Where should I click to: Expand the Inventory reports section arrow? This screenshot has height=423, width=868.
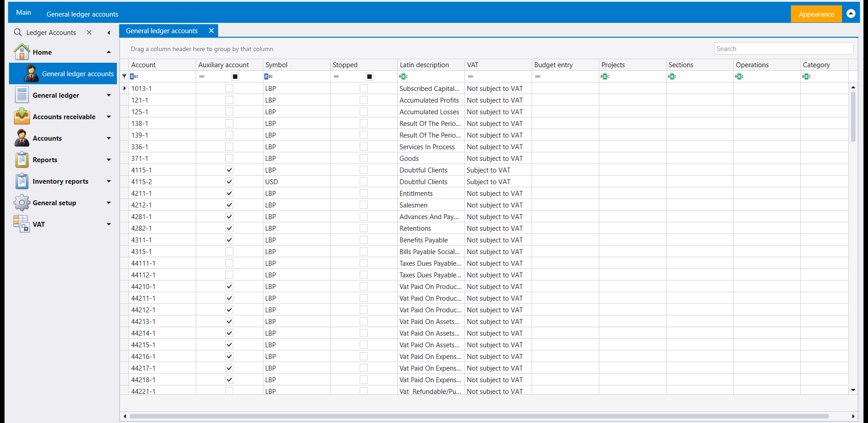(109, 181)
